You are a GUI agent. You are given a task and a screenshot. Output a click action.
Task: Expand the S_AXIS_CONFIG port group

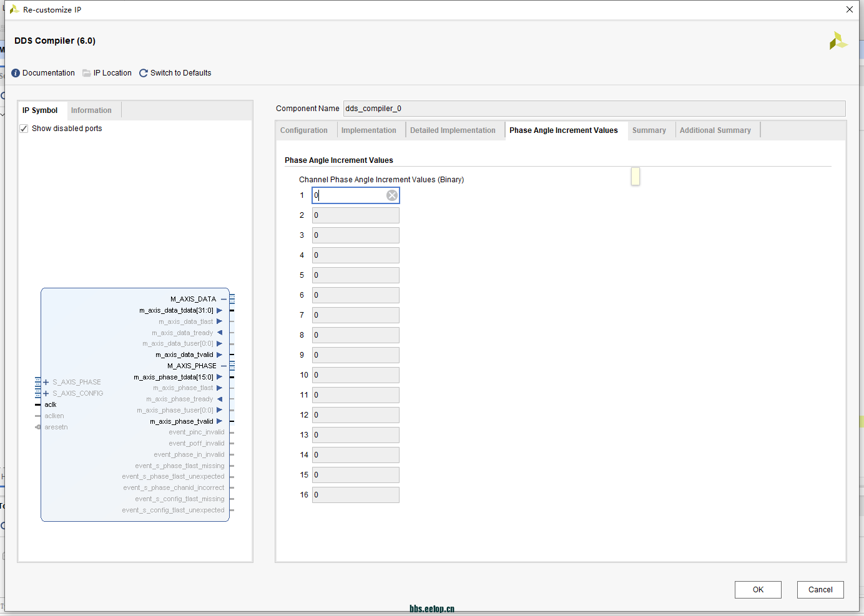pyautogui.click(x=46, y=393)
